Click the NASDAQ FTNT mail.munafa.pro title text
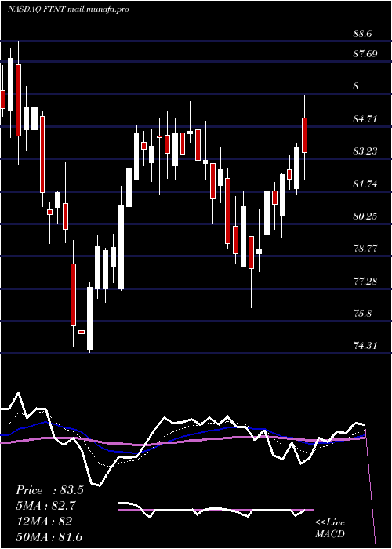The image size is (392, 549). pos(68,9)
